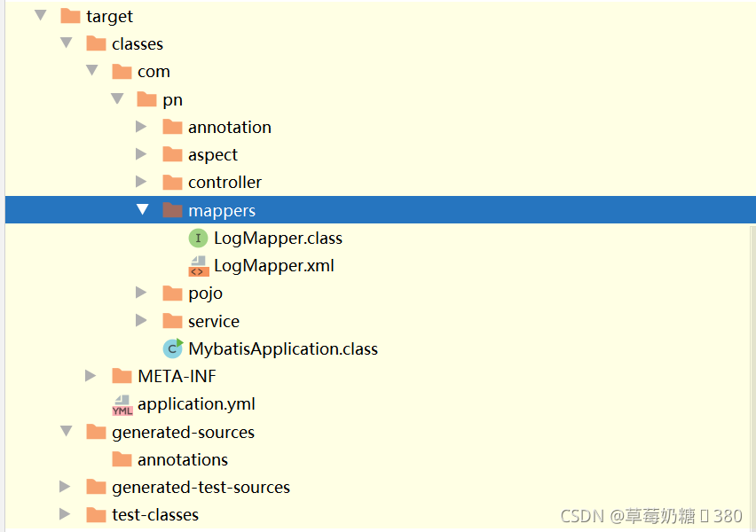Viewport: 756px width, 532px height.
Task: Click the annotations folder icon
Action: point(122,459)
